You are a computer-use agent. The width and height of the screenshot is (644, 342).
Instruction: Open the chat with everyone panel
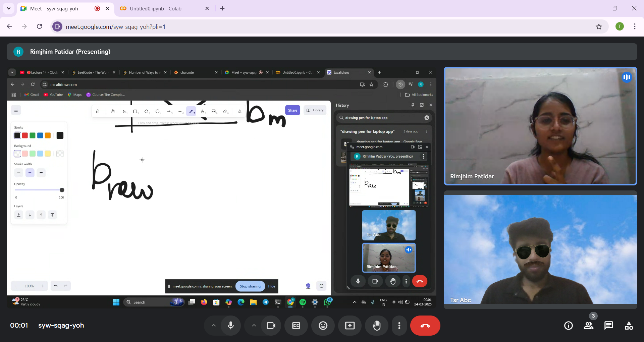pos(608,326)
